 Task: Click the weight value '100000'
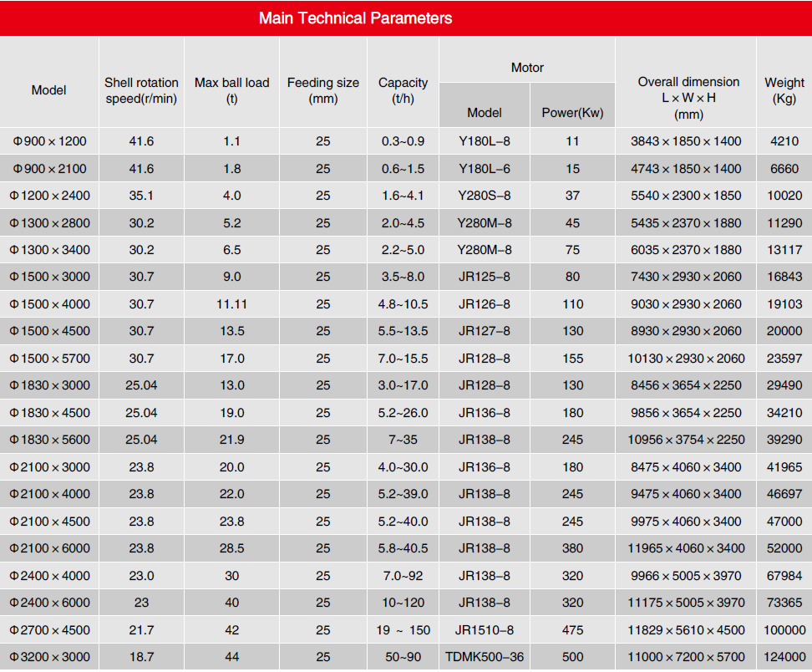click(x=784, y=630)
